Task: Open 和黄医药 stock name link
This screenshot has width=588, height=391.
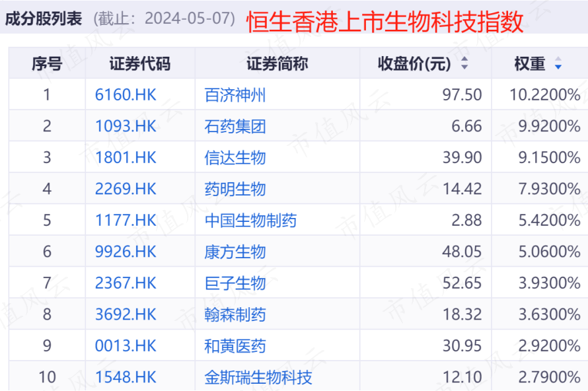Action: click(235, 346)
